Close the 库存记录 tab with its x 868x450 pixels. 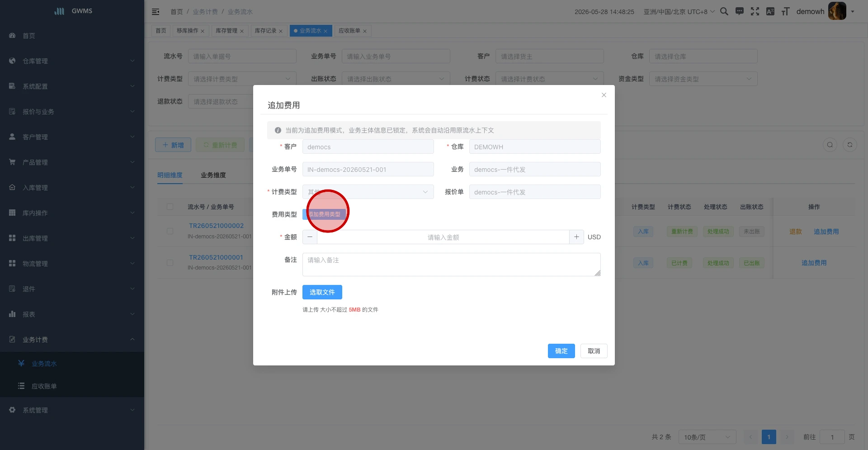tap(281, 31)
